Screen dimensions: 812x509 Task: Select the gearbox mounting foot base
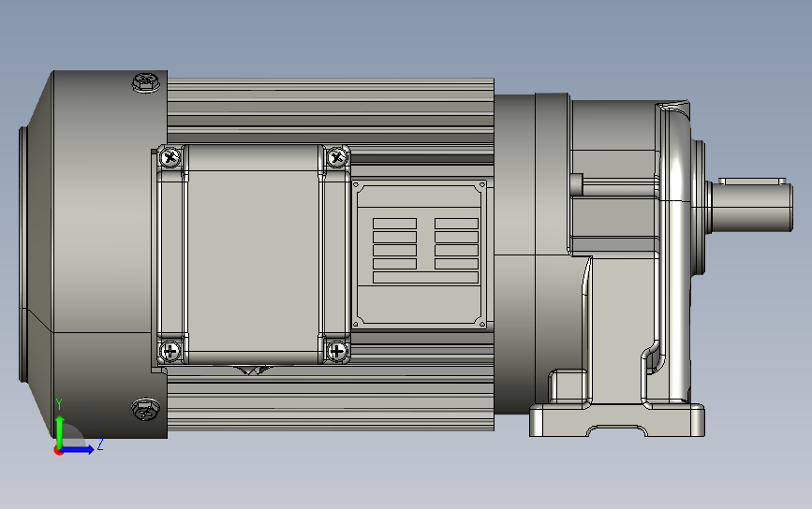click(x=617, y=420)
